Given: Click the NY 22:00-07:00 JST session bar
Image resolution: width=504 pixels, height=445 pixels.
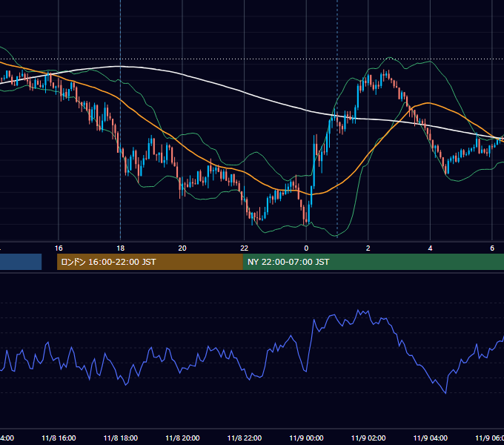Looking at the screenshot, I should pos(373,262).
